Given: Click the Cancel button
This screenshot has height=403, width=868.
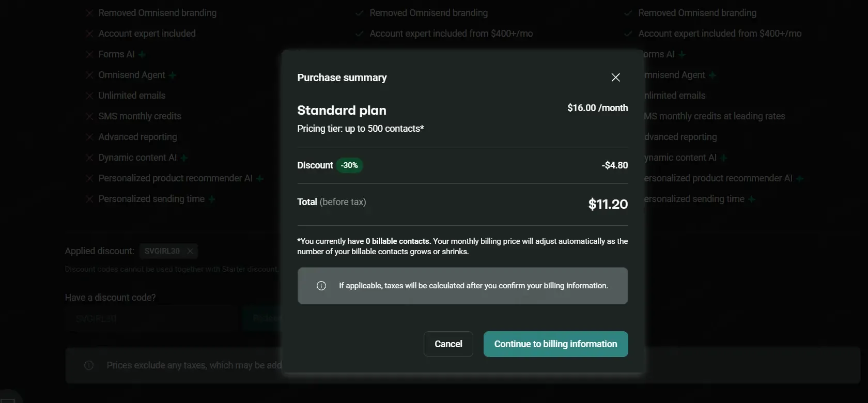Looking at the screenshot, I should [x=448, y=344].
